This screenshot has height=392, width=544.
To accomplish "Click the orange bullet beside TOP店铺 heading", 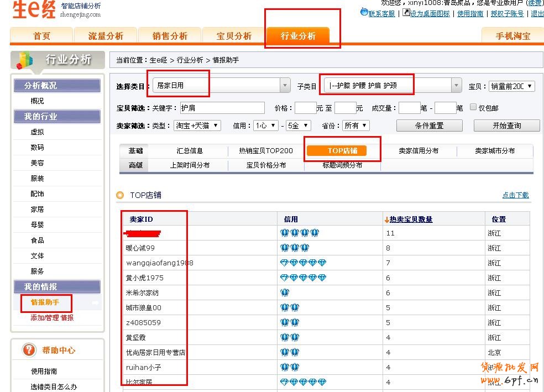I will point(120,195).
